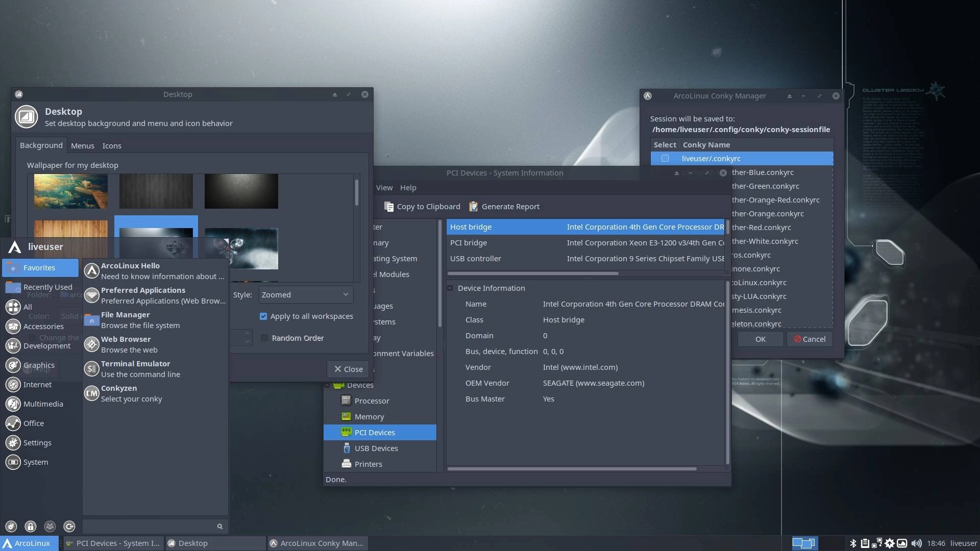Collapse the Devices tree node

coord(327,386)
